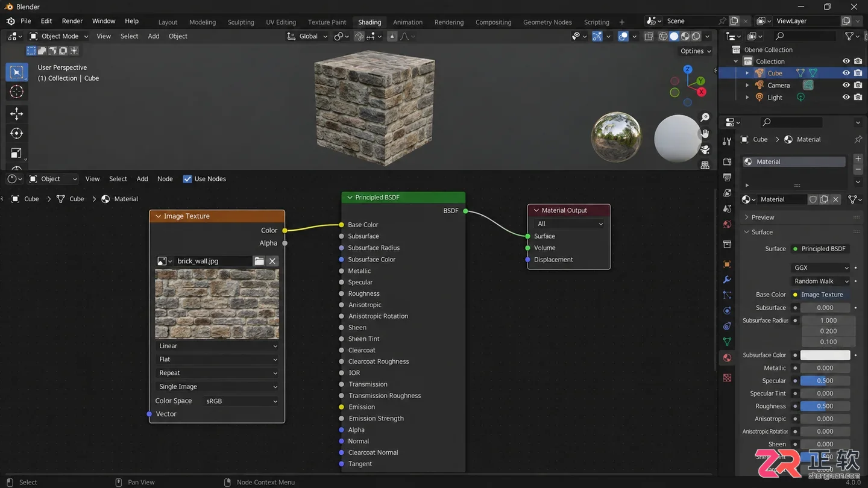Image resolution: width=868 pixels, height=488 pixels.
Task: Switch to rendered viewport shading
Action: (696, 36)
